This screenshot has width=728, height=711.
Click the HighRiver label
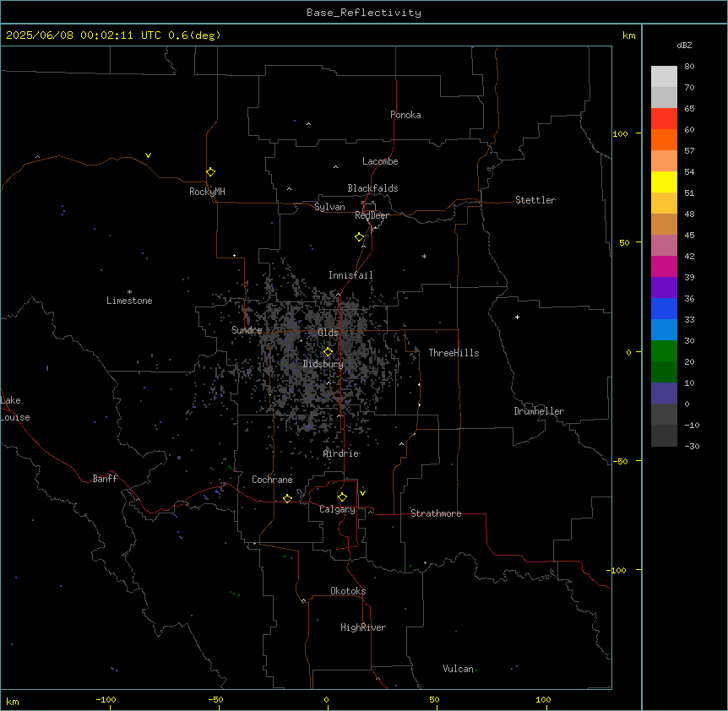click(x=363, y=627)
